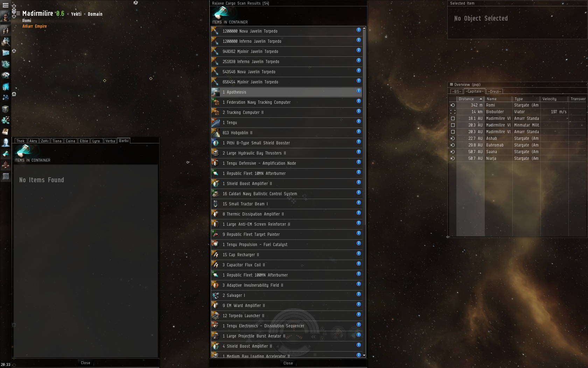588x368 pixels.
Task: Sort the Overview by Distance column
Action: pos(470,99)
